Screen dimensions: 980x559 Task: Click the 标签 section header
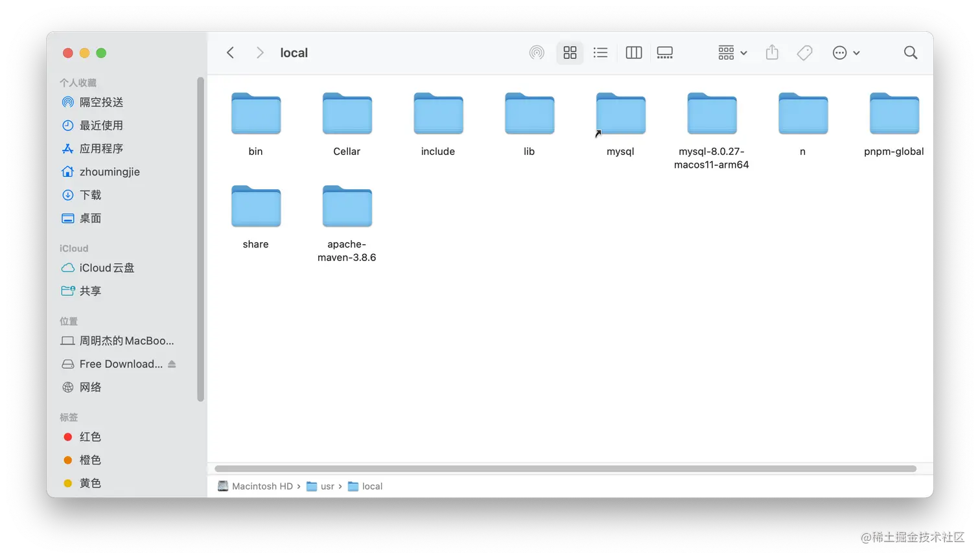(69, 417)
